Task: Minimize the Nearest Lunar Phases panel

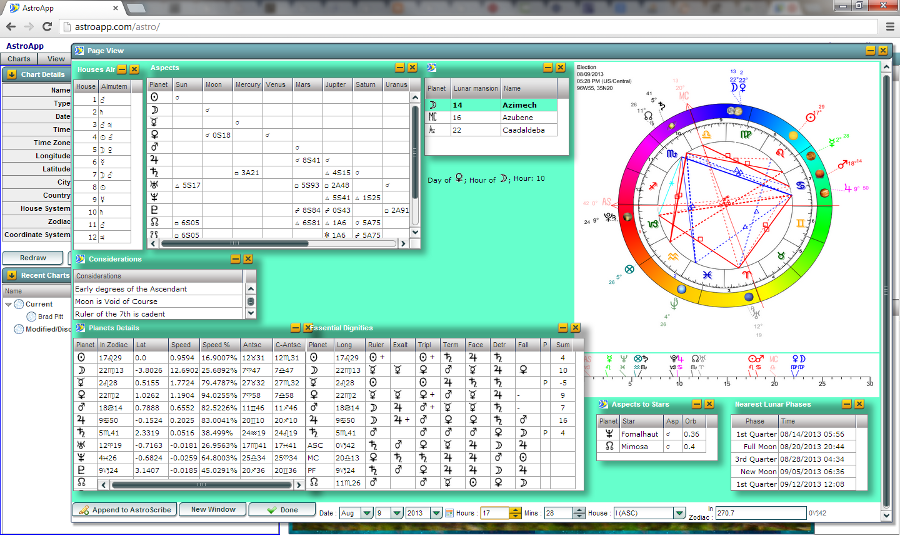Action: [x=847, y=404]
